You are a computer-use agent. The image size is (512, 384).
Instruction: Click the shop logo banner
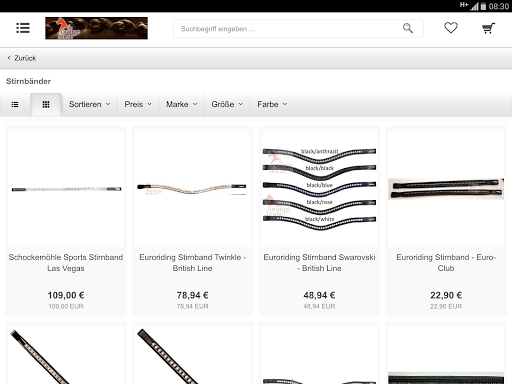(x=96, y=28)
